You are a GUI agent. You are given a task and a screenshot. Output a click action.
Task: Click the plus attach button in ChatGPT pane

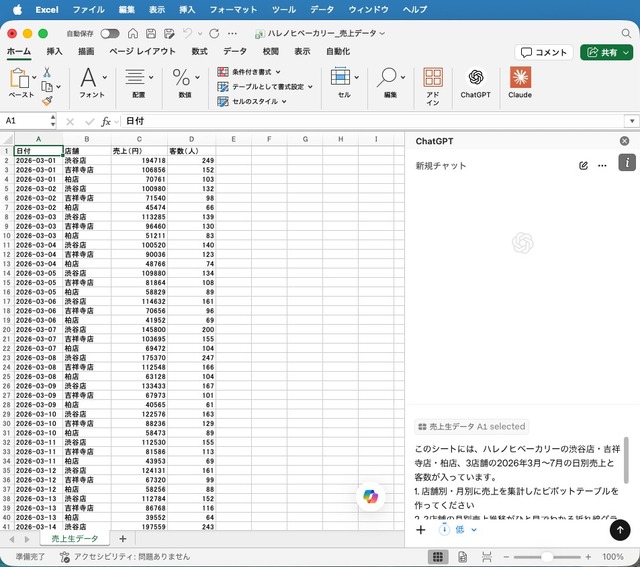pos(421,530)
